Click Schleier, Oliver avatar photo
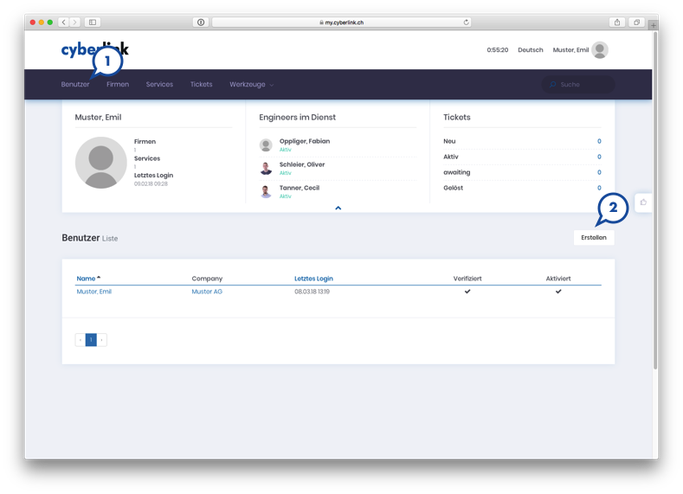The image size is (683, 494). tap(266, 168)
